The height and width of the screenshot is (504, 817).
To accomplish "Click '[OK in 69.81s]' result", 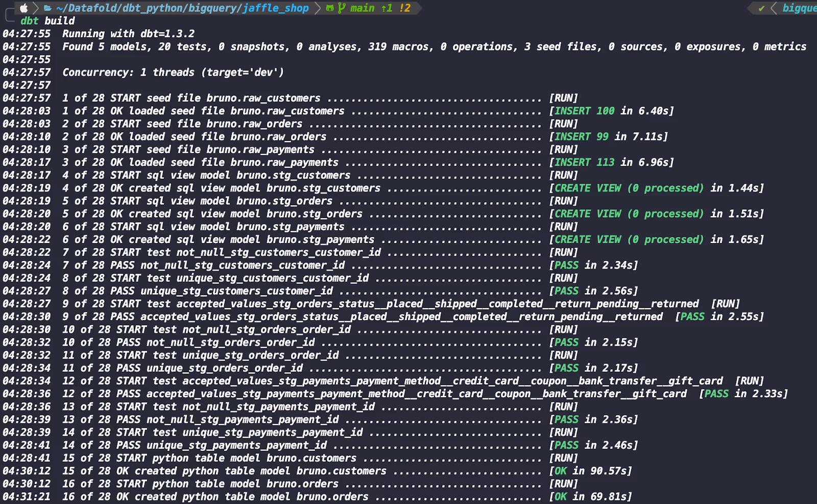I will click(x=591, y=496).
